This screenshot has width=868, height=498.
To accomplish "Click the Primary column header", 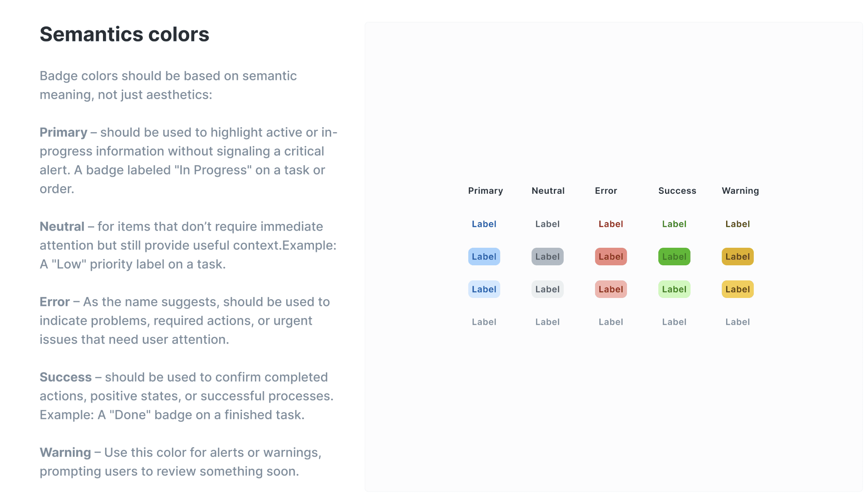I will tap(485, 191).
